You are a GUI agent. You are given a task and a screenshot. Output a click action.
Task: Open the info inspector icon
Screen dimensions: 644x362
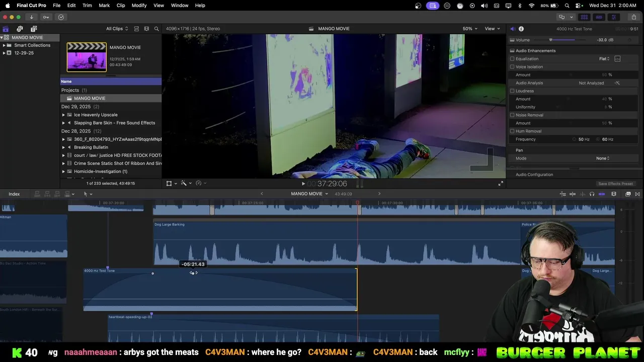[521, 29]
